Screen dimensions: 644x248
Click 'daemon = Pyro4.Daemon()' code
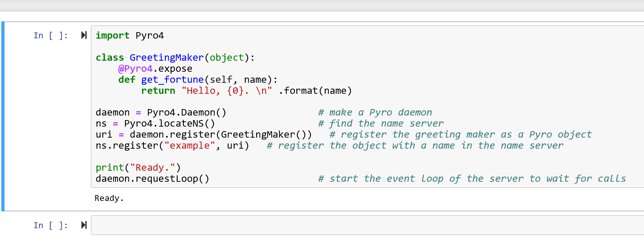(x=161, y=112)
